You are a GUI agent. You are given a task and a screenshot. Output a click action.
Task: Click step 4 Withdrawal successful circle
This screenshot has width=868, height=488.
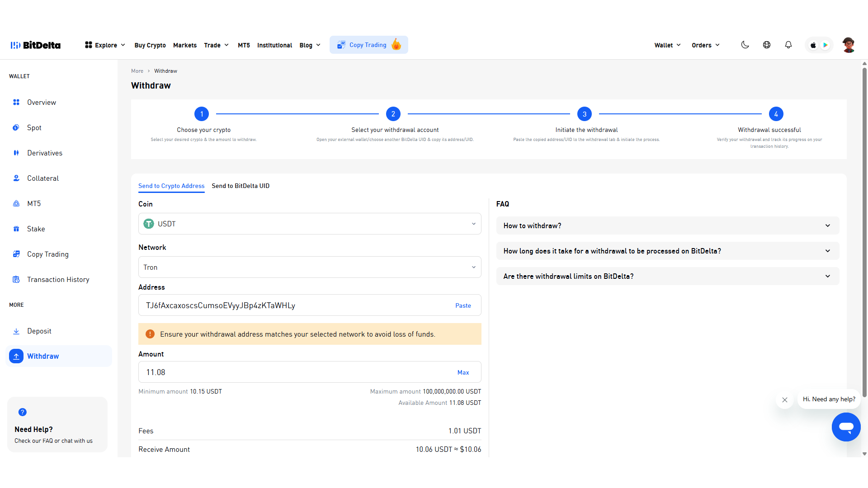click(x=776, y=114)
